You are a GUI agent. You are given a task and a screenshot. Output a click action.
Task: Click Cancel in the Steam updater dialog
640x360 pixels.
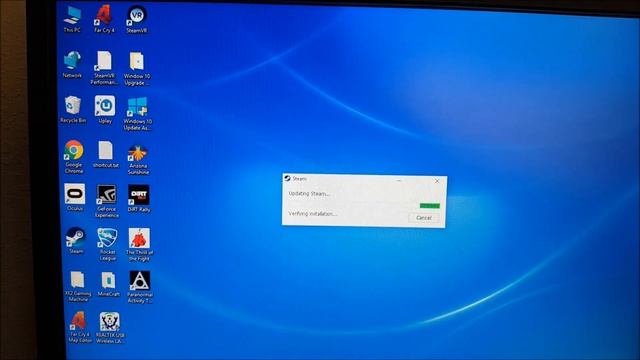pos(424,218)
